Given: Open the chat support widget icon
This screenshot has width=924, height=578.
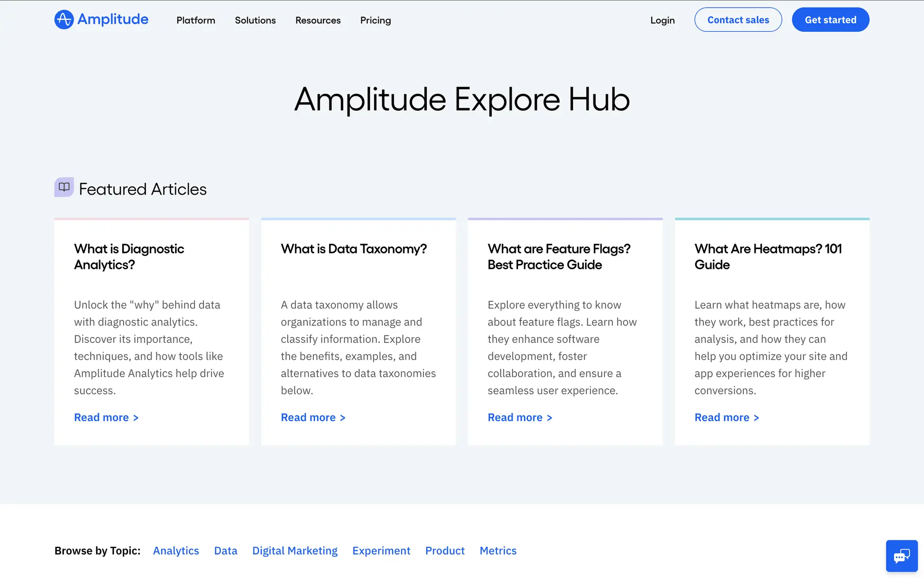Looking at the screenshot, I should pyautogui.click(x=901, y=556).
